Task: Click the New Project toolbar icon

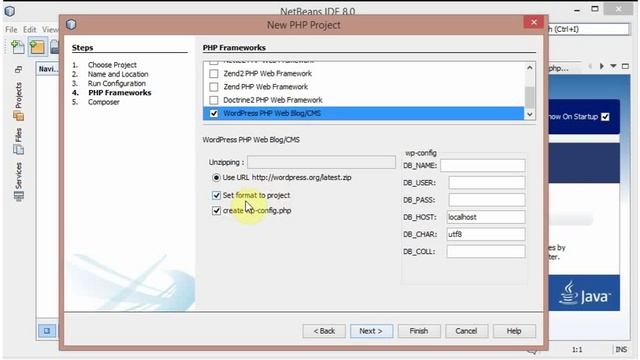Action: pyautogui.click(x=37, y=47)
